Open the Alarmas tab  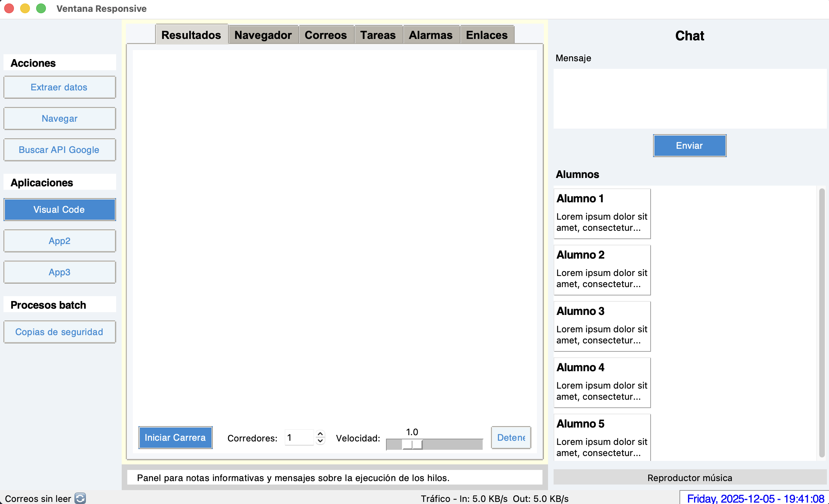pyautogui.click(x=430, y=34)
